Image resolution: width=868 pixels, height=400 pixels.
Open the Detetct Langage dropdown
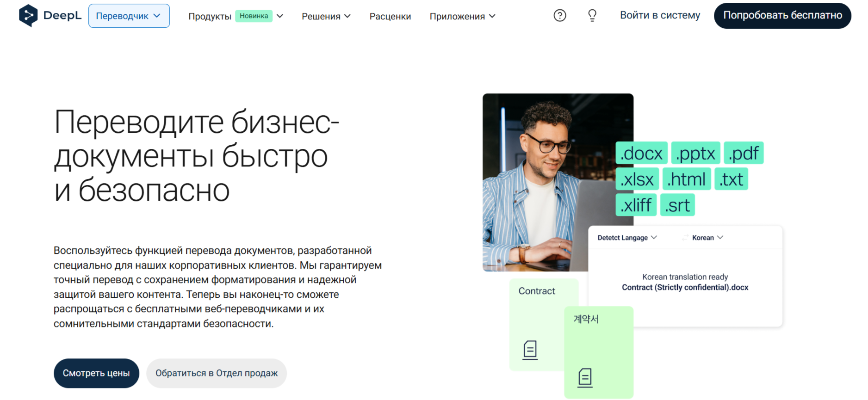click(627, 238)
